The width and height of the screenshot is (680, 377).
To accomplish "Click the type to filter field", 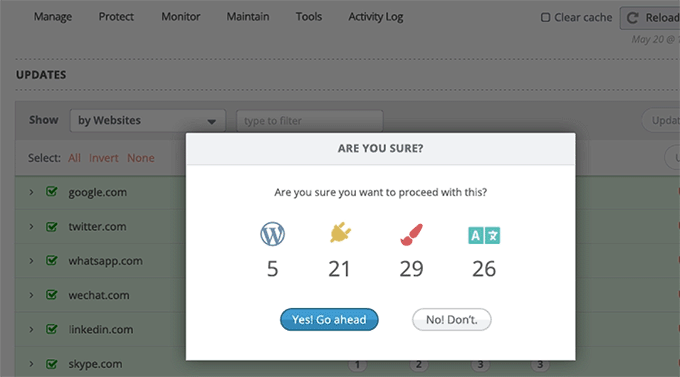I will click(310, 121).
